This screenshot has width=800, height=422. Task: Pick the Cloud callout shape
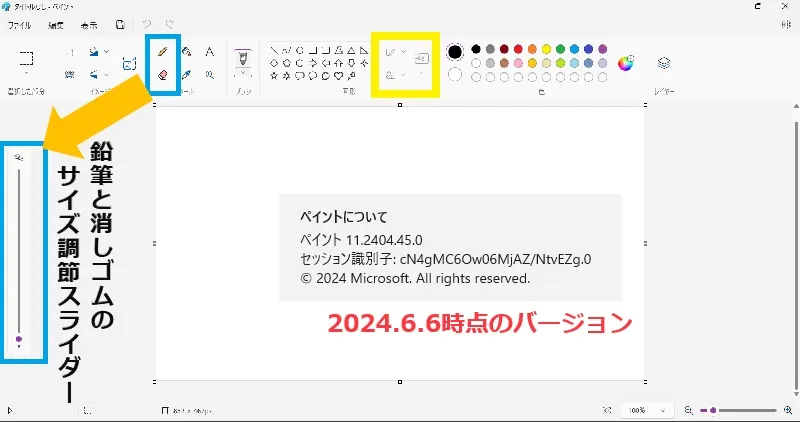tap(326, 76)
